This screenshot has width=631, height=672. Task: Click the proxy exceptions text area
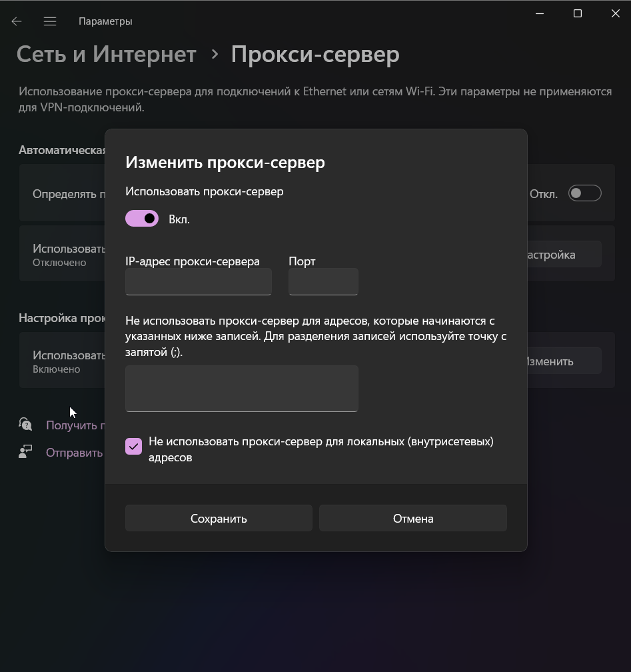[242, 389]
